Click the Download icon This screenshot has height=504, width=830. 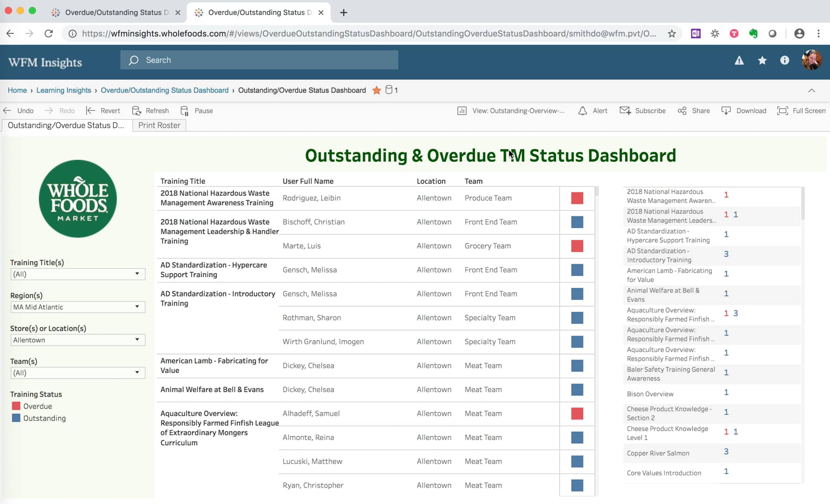726,111
